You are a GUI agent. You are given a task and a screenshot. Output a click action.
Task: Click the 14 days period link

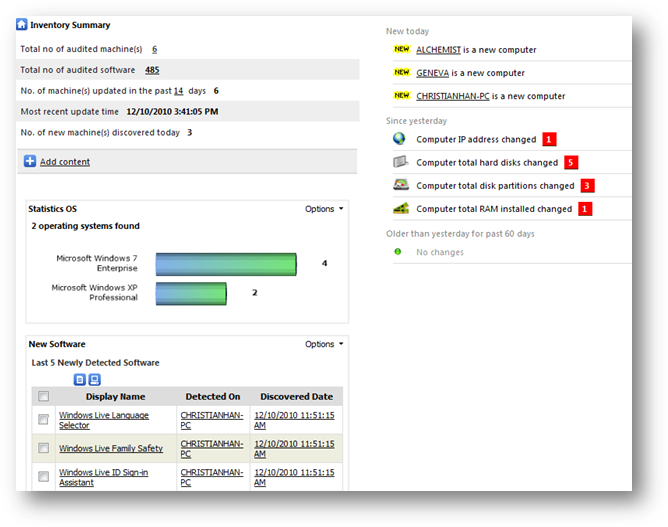(179, 91)
